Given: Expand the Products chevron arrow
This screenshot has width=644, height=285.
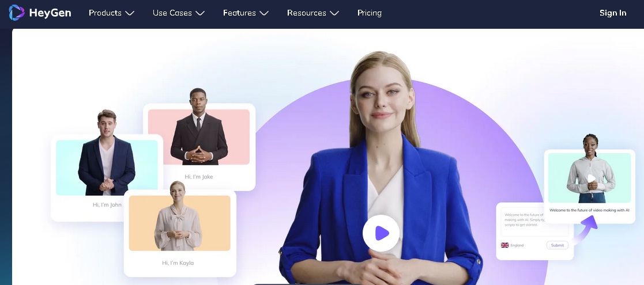Looking at the screenshot, I should click(x=130, y=14).
